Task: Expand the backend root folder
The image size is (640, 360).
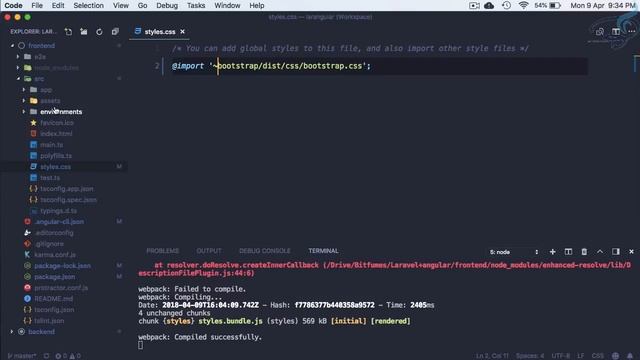Action: coord(12,332)
